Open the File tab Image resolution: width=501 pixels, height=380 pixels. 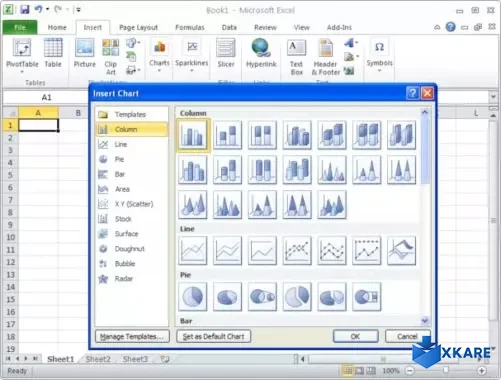click(20, 28)
